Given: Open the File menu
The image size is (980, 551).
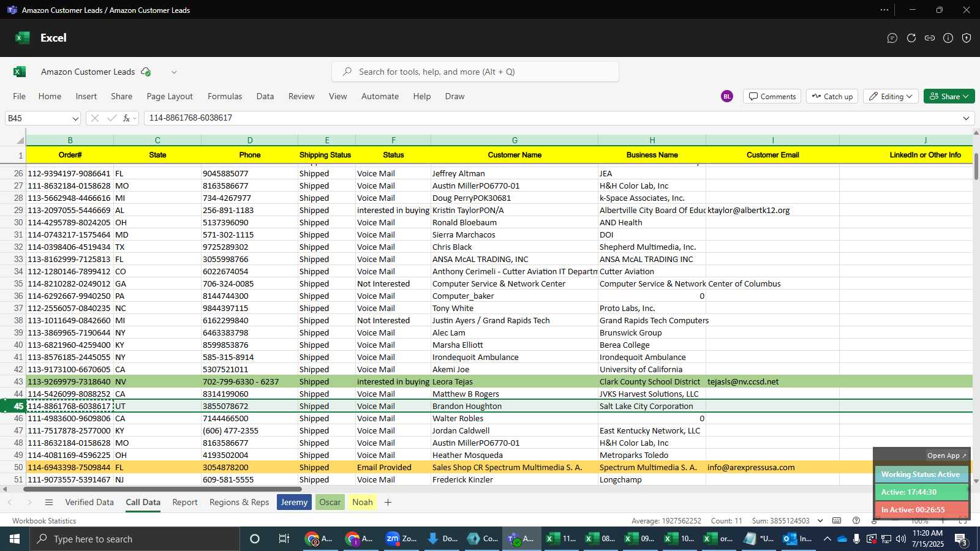Looking at the screenshot, I should [x=20, y=96].
